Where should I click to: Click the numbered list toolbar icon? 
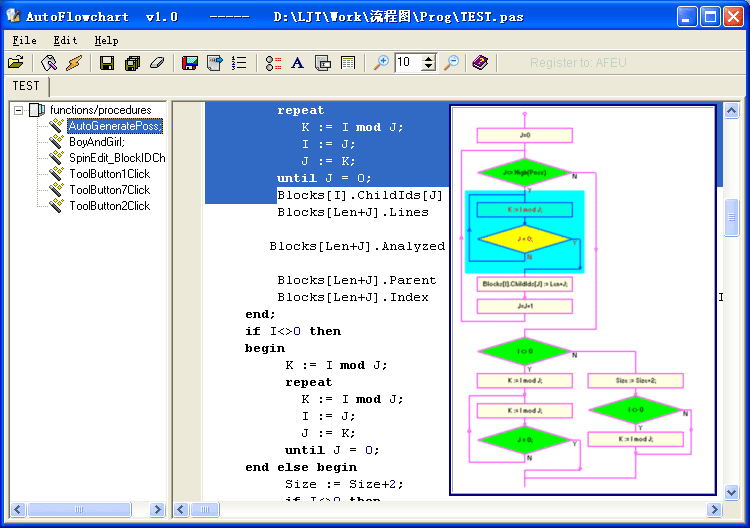pyautogui.click(x=239, y=63)
